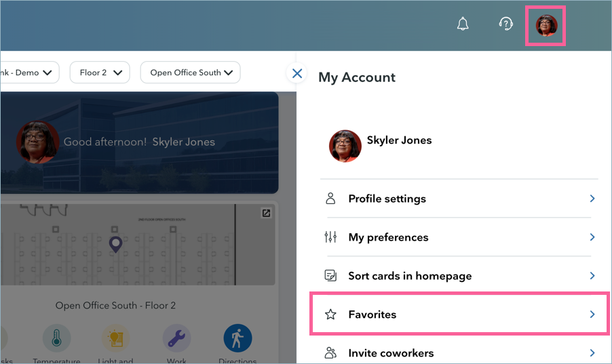The image size is (612, 364).
Task: Open the help headset icon
Action: [506, 24]
